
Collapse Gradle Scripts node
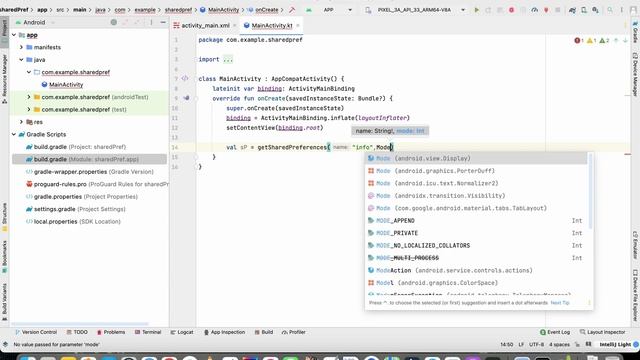[14, 134]
